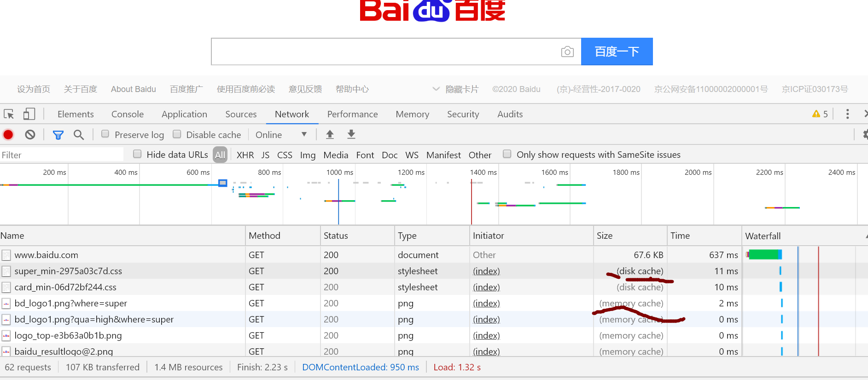Open the Security tab

(463, 114)
